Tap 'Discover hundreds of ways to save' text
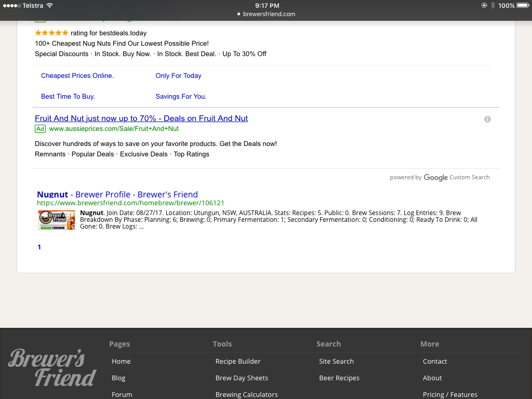 (156, 144)
